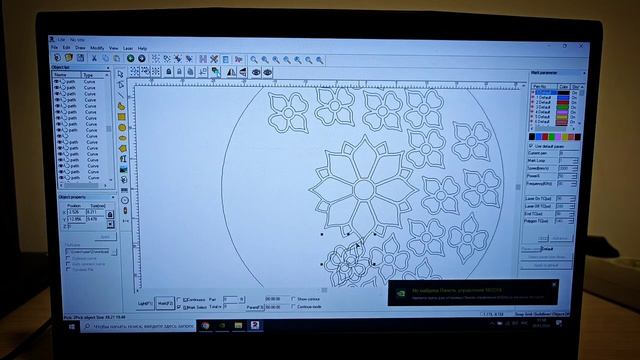Adjust the Speed spinner arrows
This screenshot has width=640, height=360.
[575, 168]
